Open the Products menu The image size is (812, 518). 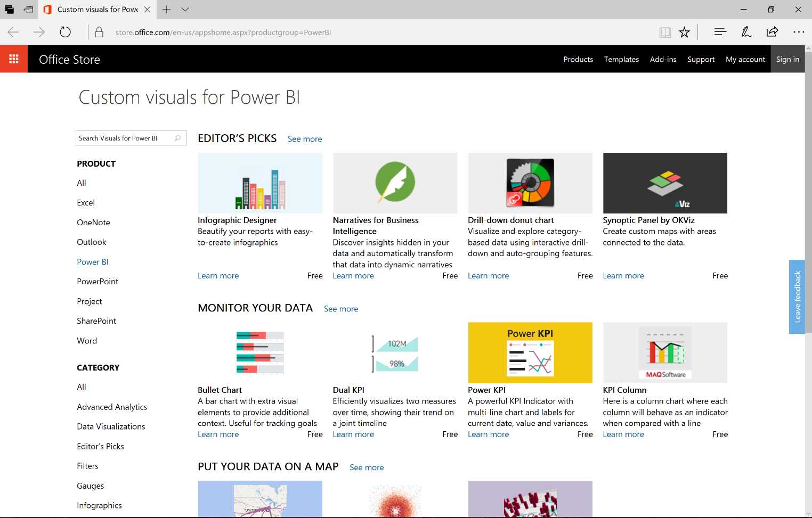578,59
